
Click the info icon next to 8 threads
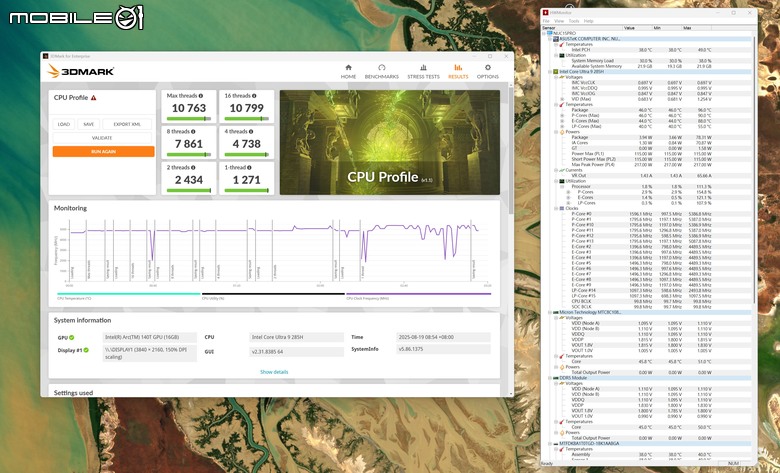tap(193, 131)
